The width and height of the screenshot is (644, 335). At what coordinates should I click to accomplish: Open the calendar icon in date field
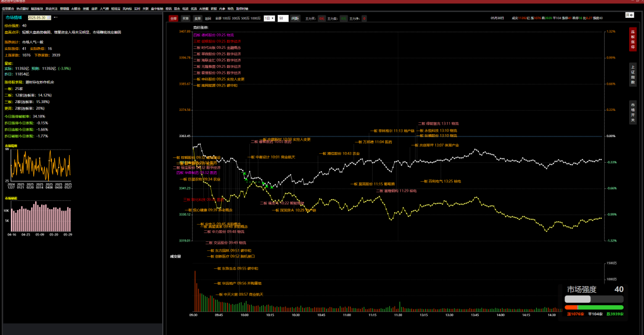click(x=49, y=18)
